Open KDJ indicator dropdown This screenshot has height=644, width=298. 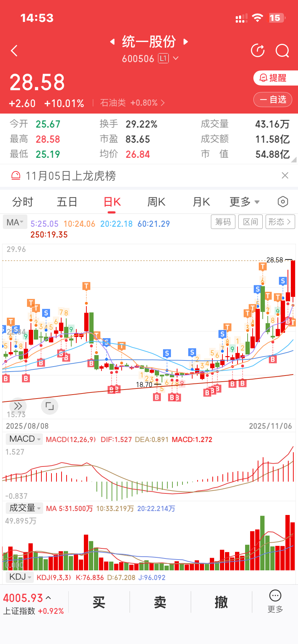20,577
